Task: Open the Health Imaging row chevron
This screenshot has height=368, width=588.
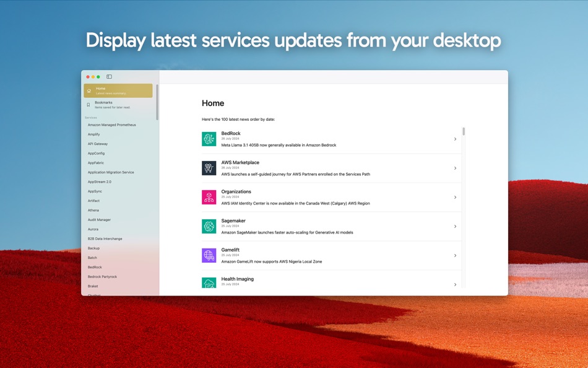Action: 456,284
